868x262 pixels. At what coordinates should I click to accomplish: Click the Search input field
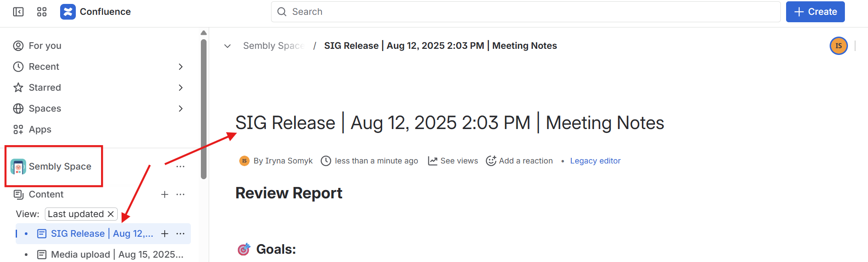click(x=525, y=12)
